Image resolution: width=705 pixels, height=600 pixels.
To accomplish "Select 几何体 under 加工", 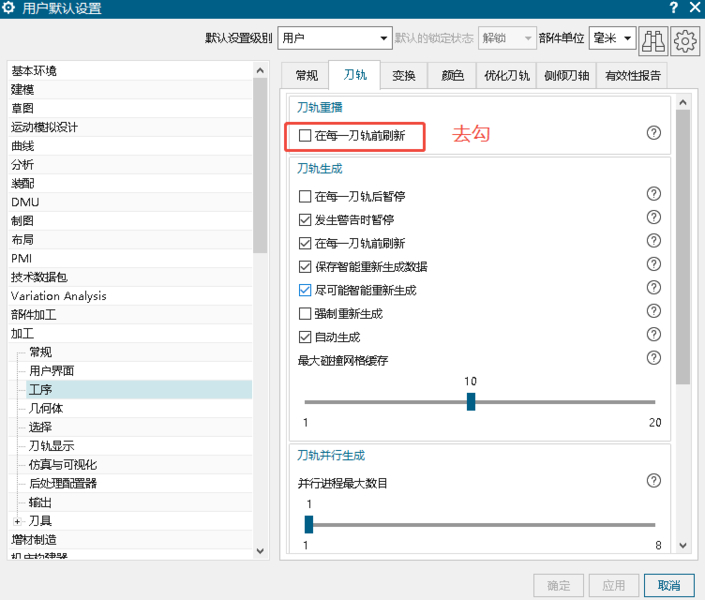I will (138, 408).
